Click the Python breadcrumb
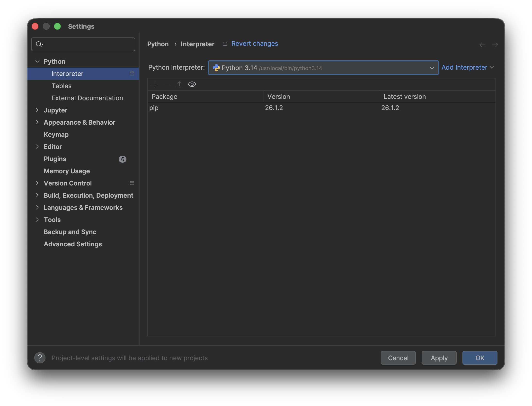 [158, 44]
